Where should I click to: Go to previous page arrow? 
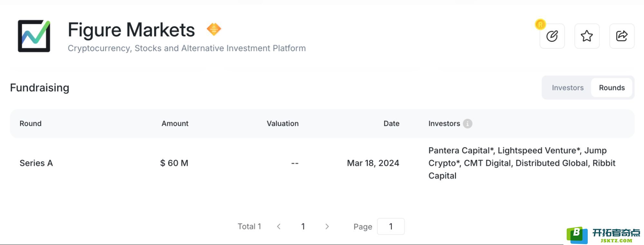(279, 227)
